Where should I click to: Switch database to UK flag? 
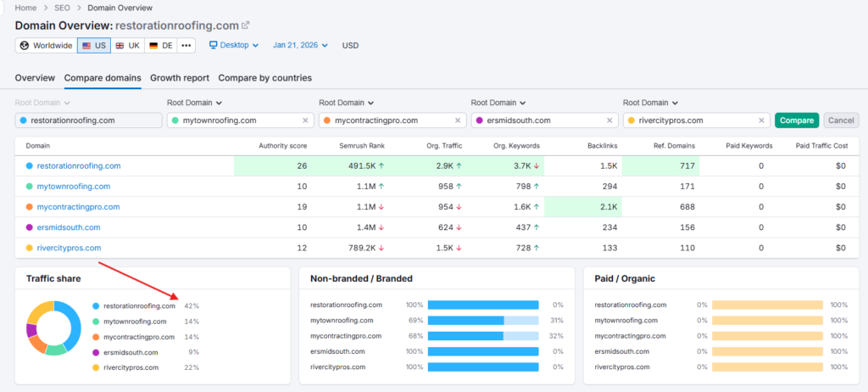pos(127,45)
